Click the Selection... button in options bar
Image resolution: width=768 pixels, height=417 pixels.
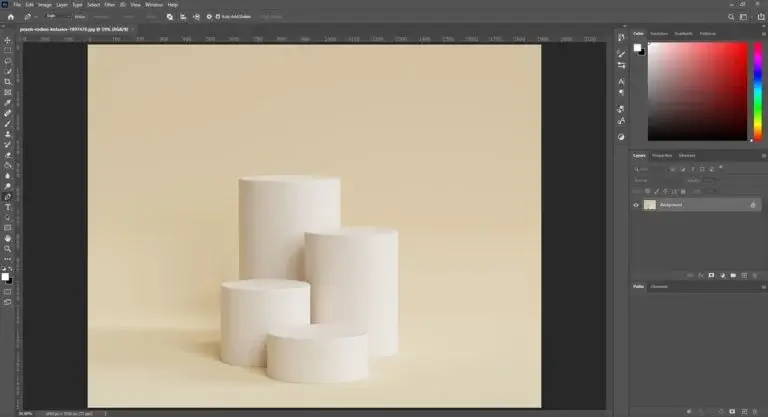(x=102, y=17)
